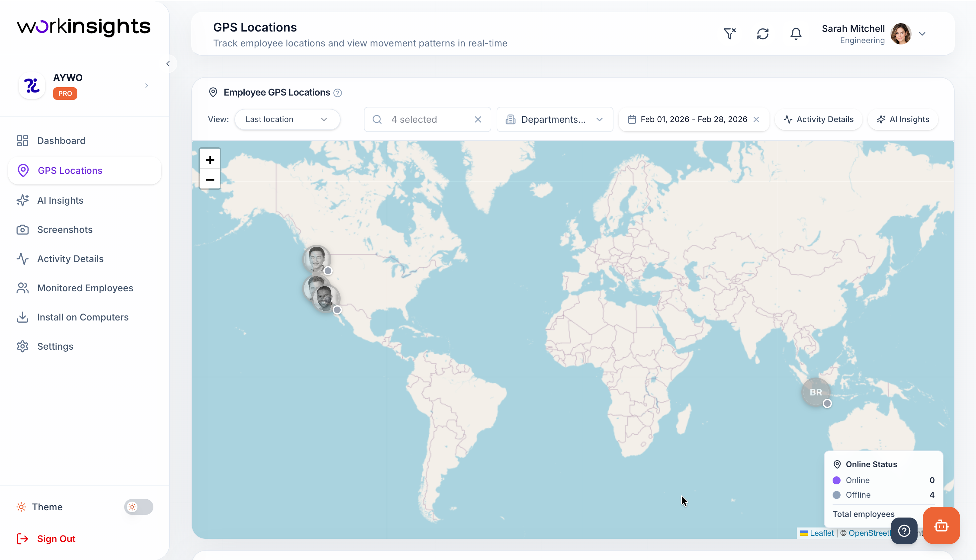
Task: Go to the Screenshots page
Action: pos(85,230)
